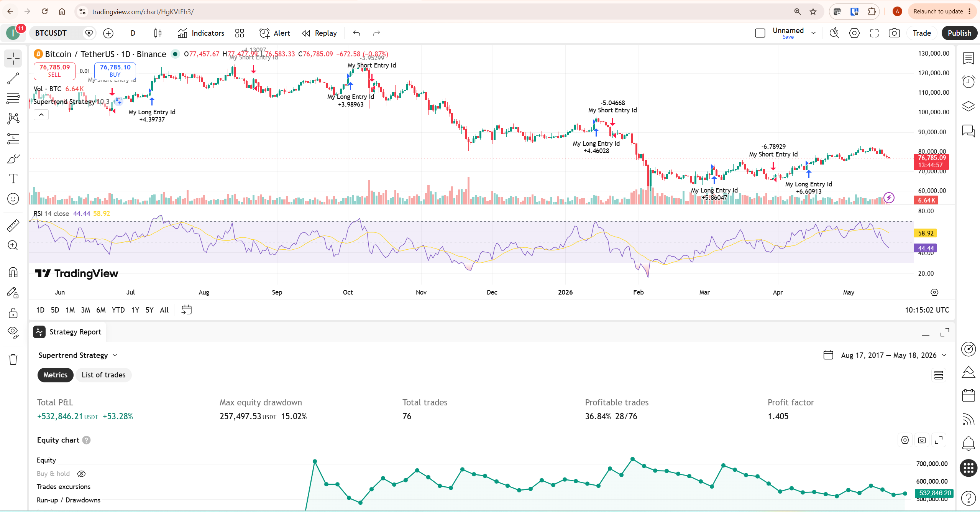Select the All time range
Screen dimensions: 980x512
coord(164,310)
